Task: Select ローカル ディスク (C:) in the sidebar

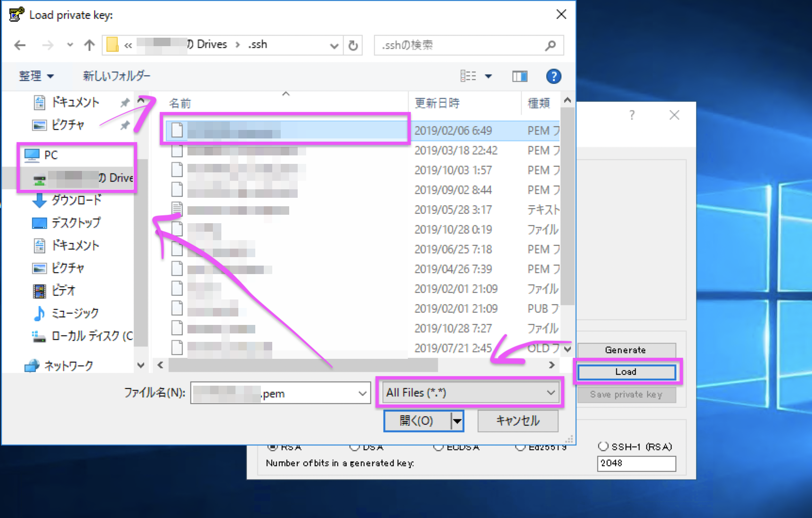Action: click(x=85, y=336)
